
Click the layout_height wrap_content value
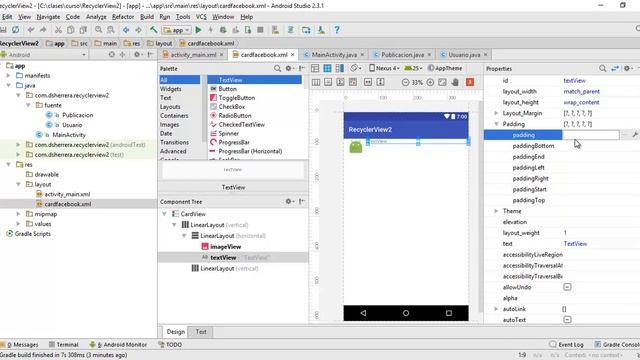582,102
